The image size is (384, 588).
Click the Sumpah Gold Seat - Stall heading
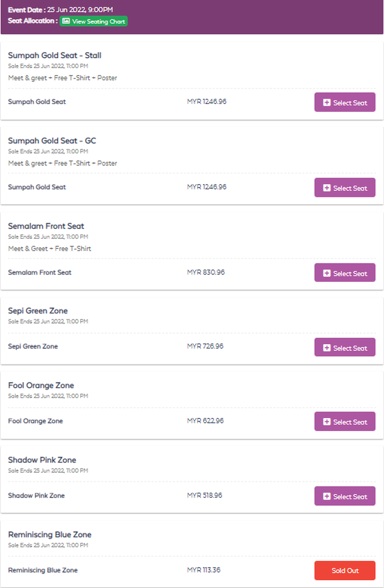pos(54,55)
